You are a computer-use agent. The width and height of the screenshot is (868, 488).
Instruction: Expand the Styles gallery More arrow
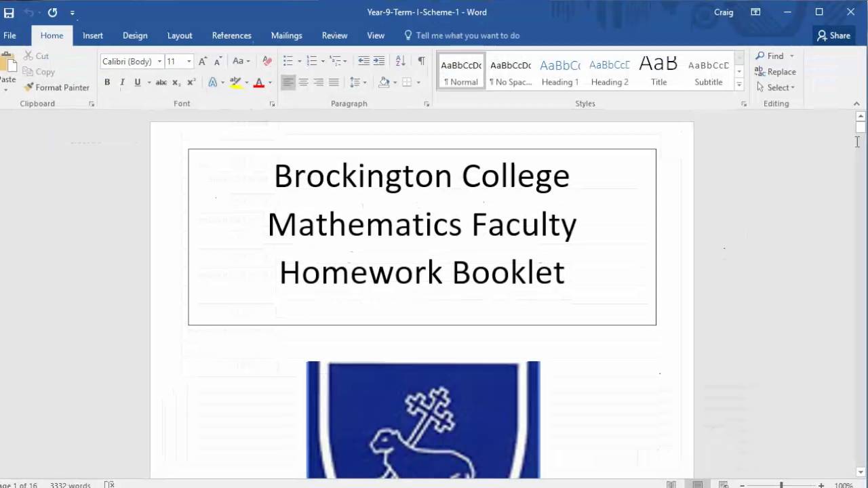pyautogui.click(x=739, y=85)
